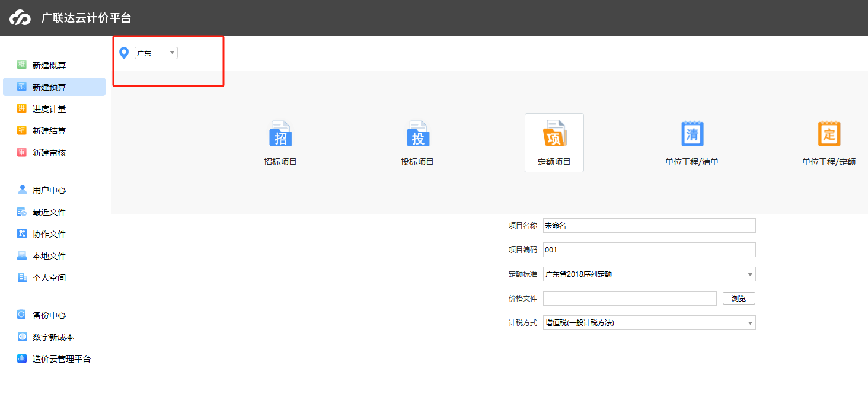Click the 项目名称 input field
Image resolution: width=868 pixels, height=410 pixels.
649,225
